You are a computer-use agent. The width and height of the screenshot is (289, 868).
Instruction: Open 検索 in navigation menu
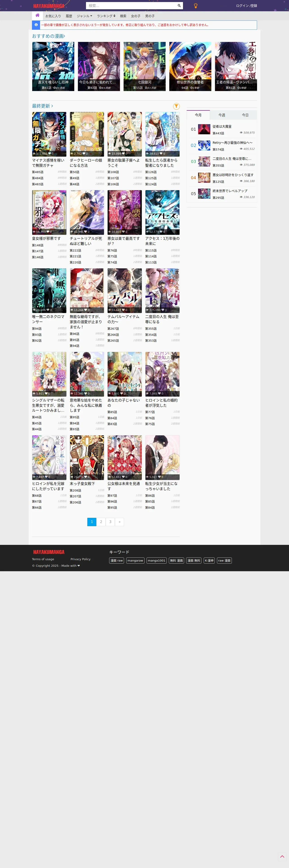[123, 16]
